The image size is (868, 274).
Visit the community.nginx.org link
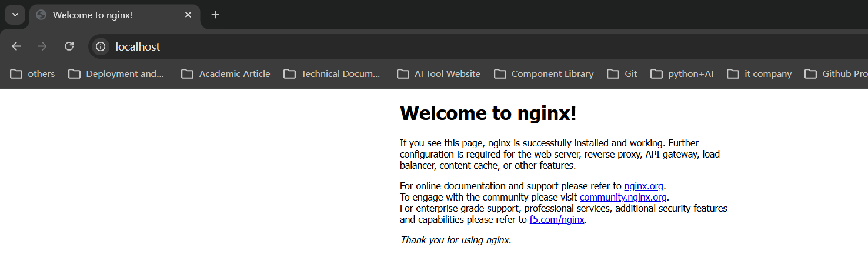[623, 198]
